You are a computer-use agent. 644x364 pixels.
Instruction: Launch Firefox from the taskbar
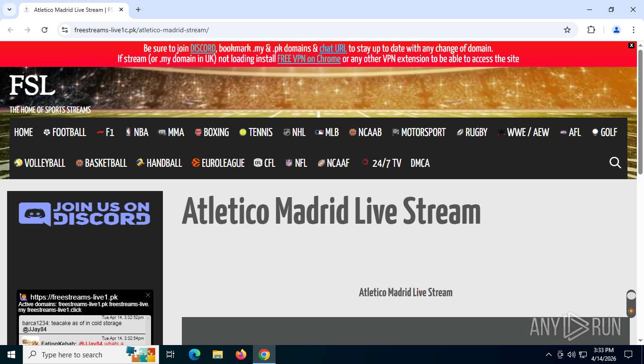[241, 355]
